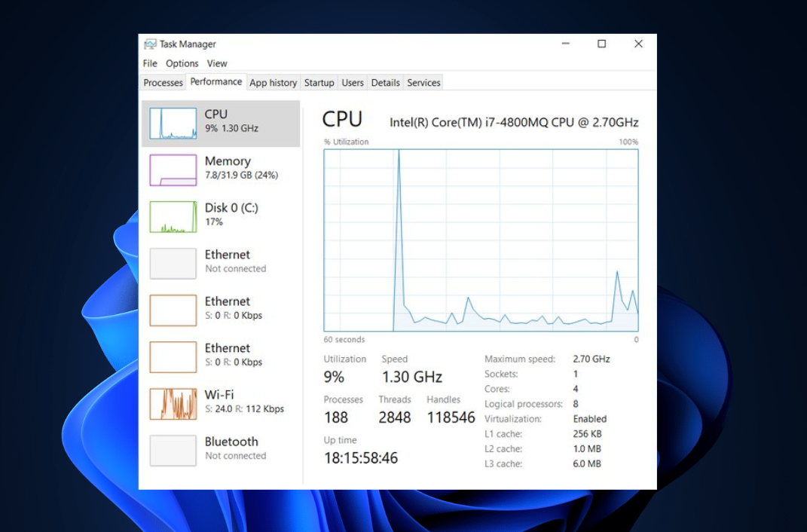Minimize the Task Manager window

tap(566, 44)
